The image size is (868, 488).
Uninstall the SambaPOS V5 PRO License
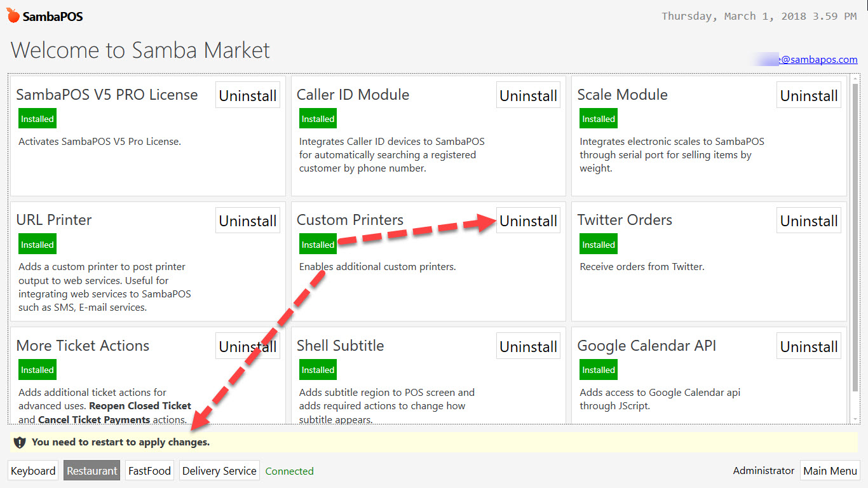247,95
